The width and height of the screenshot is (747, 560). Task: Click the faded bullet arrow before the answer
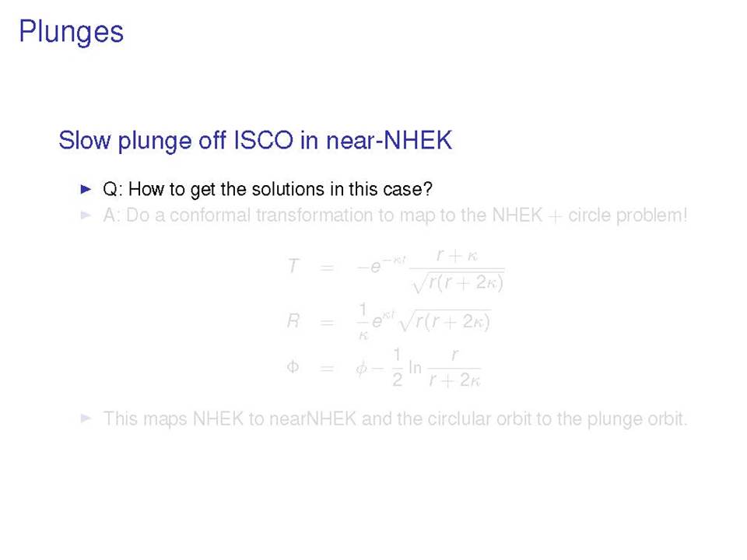86,215
